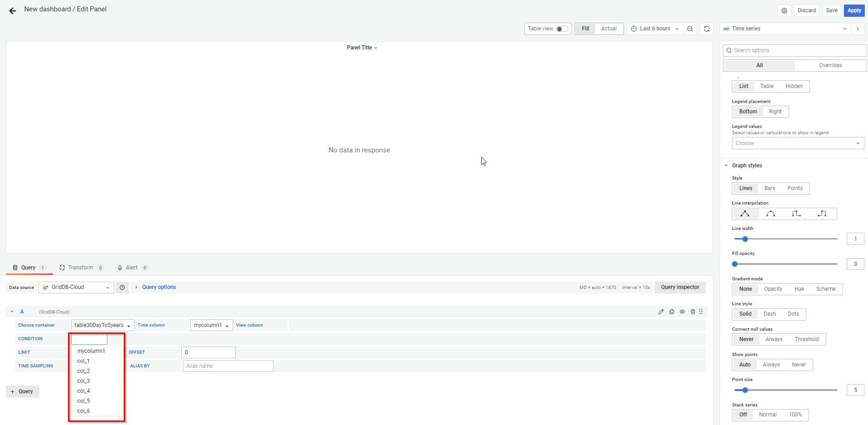The image size is (868, 425).
Task: Select Bars graph style
Action: pos(770,188)
